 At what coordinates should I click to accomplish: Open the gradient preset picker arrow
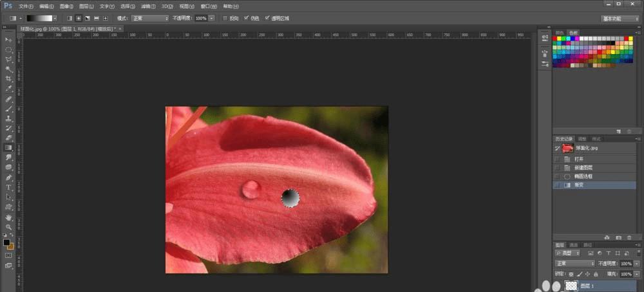[x=54, y=18]
